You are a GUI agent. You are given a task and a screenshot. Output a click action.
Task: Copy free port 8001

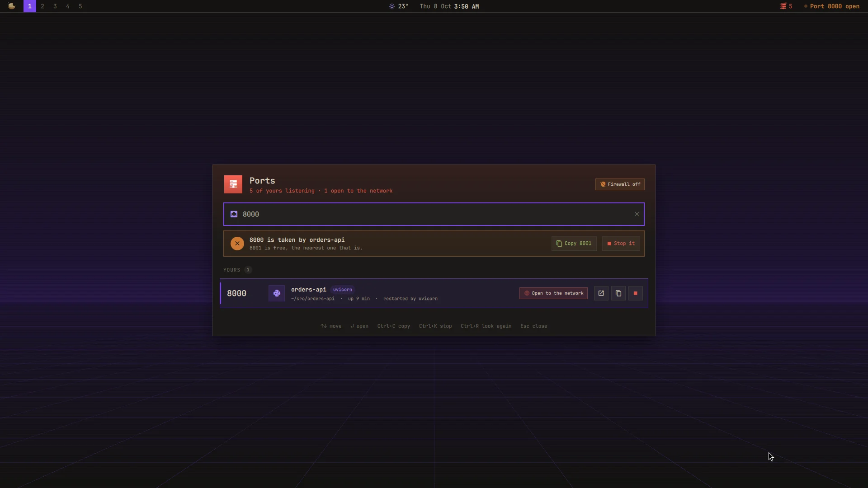(574, 244)
